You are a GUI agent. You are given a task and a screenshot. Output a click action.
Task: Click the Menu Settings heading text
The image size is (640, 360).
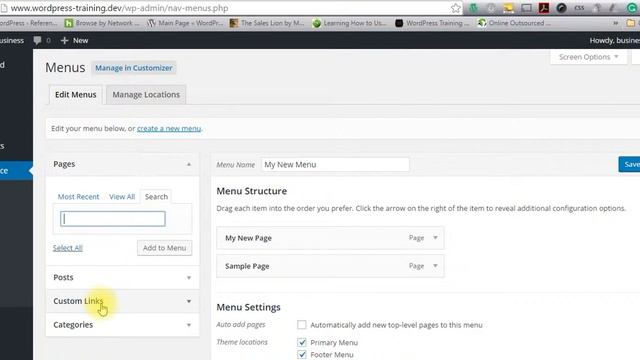[x=248, y=307]
